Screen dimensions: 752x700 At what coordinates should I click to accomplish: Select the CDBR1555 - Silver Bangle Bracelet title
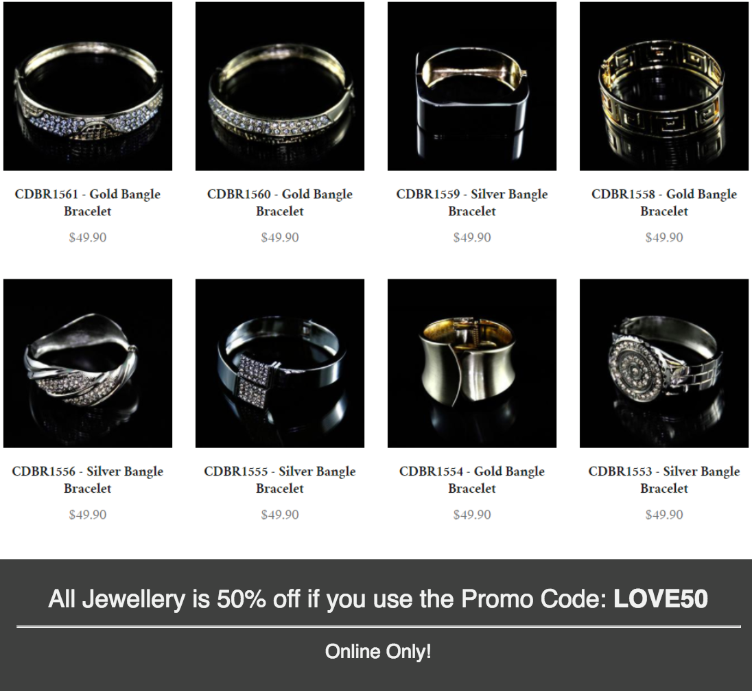(280, 480)
